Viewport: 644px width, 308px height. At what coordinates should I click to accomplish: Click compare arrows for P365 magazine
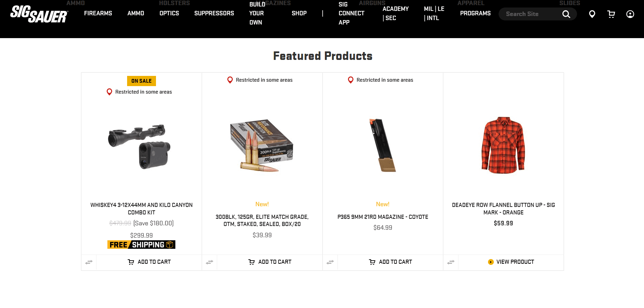(330, 262)
